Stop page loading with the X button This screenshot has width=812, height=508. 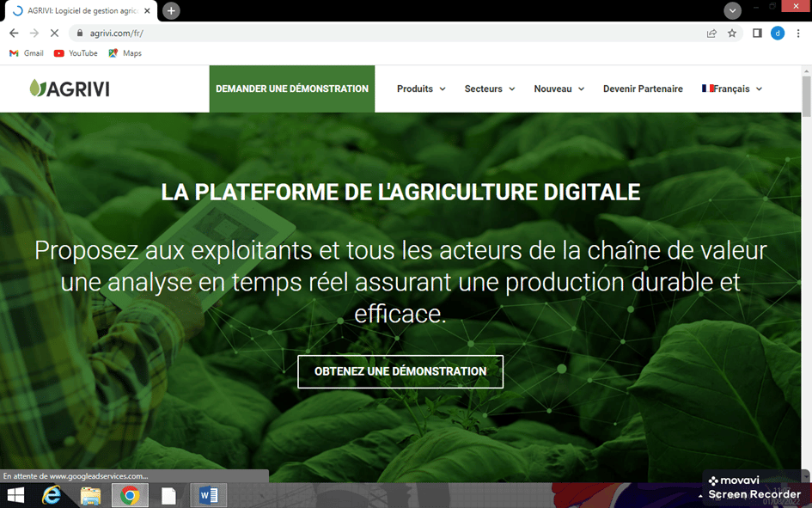(x=53, y=34)
